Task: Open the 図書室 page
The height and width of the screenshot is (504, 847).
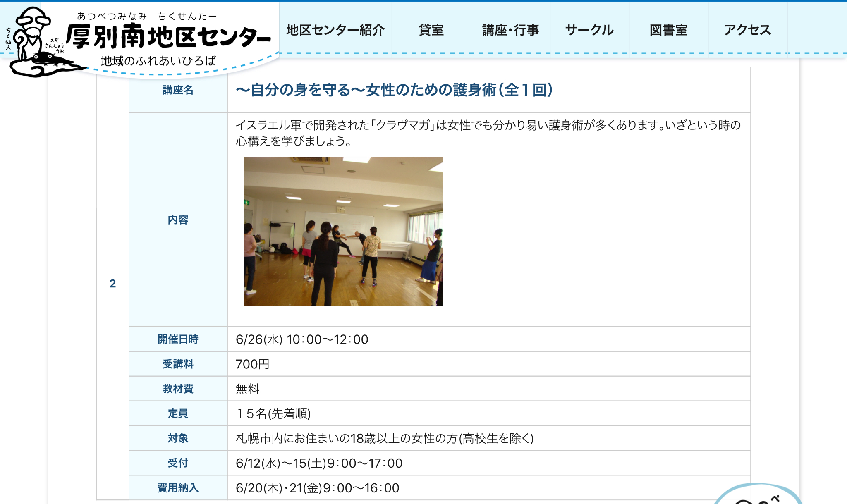Action: point(668,30)
